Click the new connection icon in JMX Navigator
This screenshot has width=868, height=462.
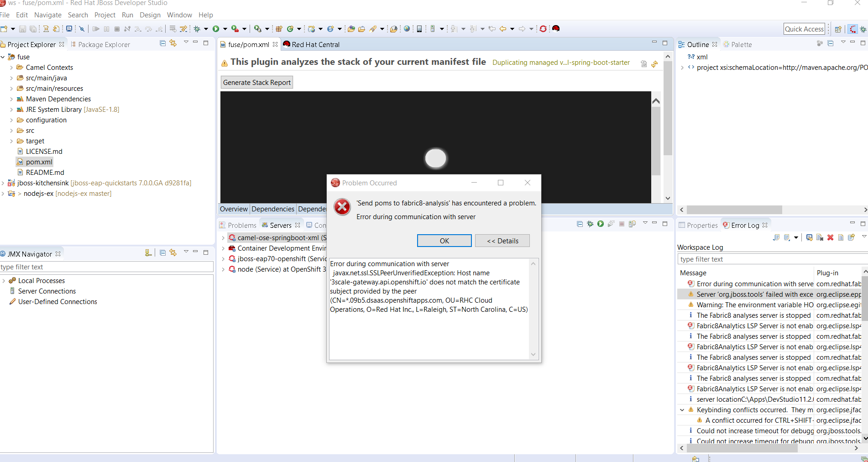[148, 252]
